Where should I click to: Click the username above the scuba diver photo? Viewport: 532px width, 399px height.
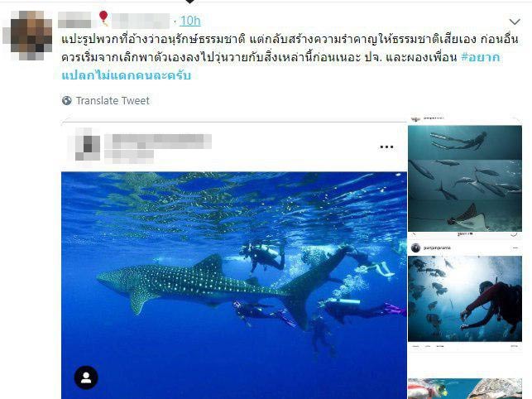tap(437, 248)
